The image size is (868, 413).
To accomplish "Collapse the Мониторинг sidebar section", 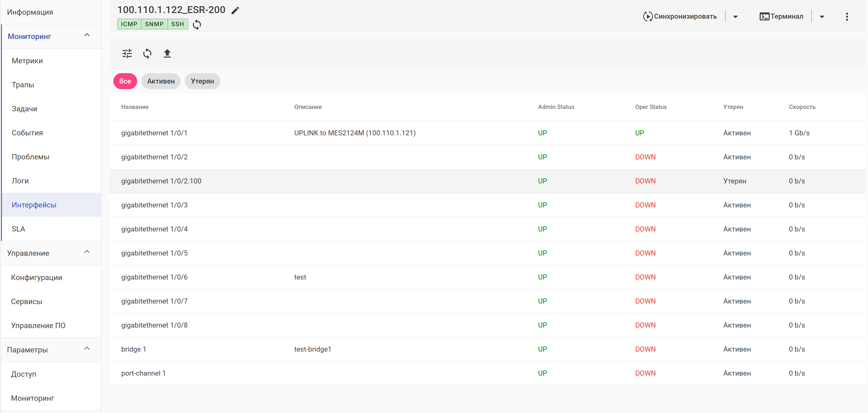I will pyautogui.click(x=87, y=35).
